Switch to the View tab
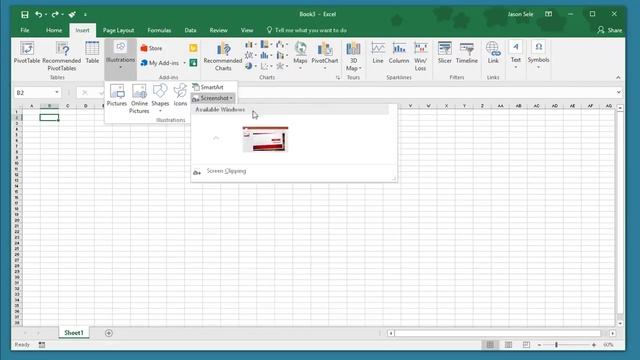640x360 pixels. pos(247,30)
